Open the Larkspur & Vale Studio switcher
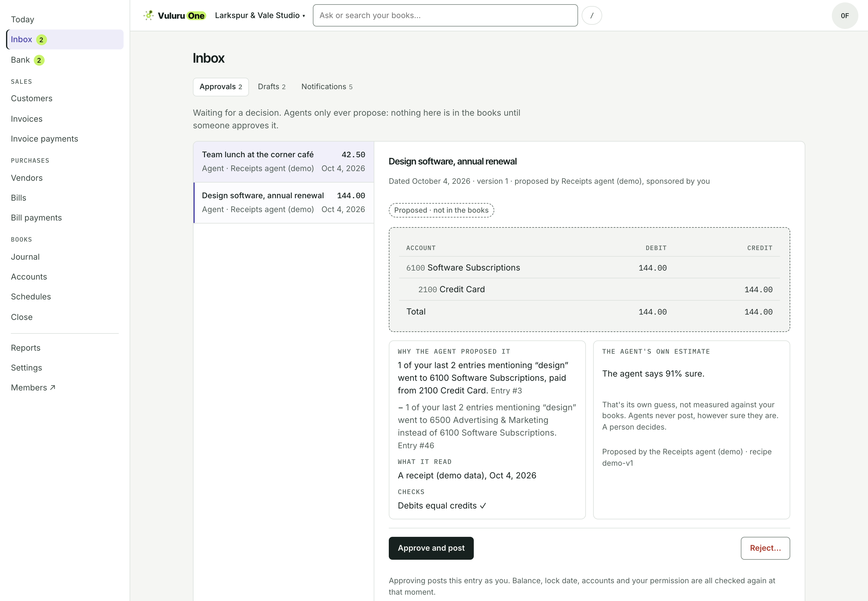The image size is (868, 601). pyautogui.click(x=260, y=15)
